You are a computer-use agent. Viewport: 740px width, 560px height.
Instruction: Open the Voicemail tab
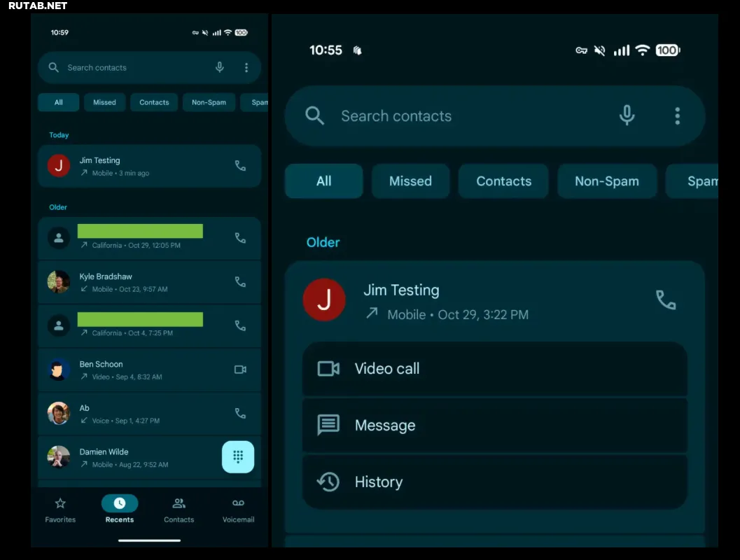click(238, 510)
